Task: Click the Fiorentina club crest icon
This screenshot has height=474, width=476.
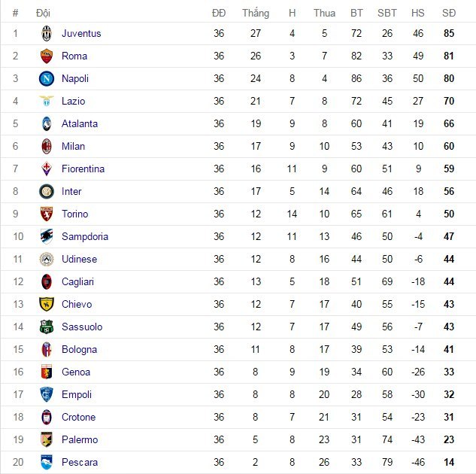Action: pos(47,169)
